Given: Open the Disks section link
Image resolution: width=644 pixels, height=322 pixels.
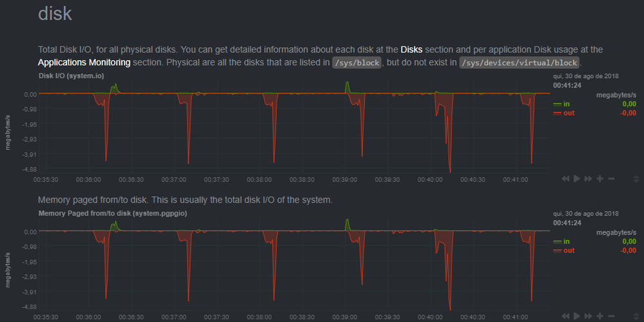Looking at the screenshot, I should pos(411,50).
